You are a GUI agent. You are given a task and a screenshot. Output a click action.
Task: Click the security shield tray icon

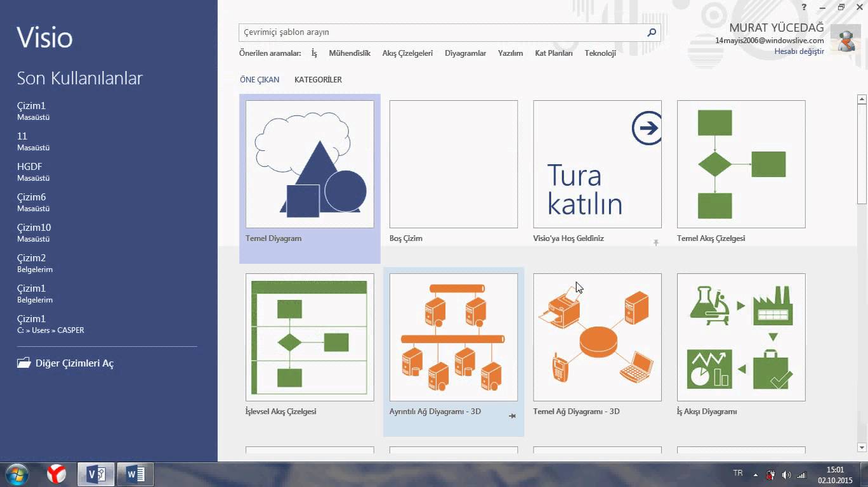(x=770, y=475)
